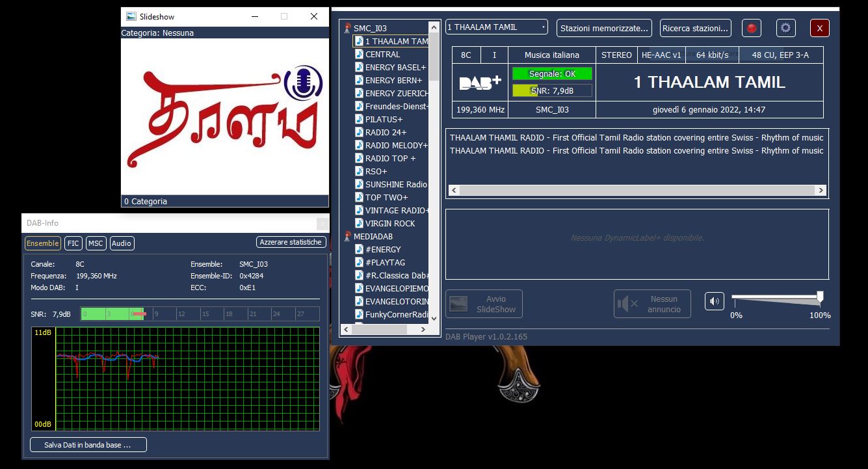
Task: Click the note icon beside ENERGY ZUERICH
Action: click(x=359, y=93)
